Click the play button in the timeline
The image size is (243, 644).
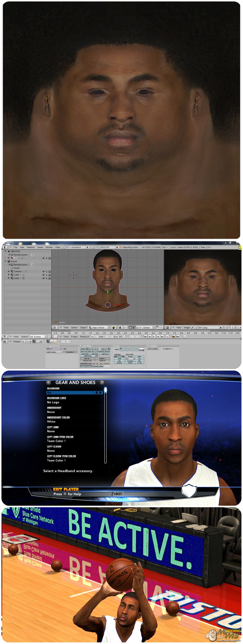(154, 336)
